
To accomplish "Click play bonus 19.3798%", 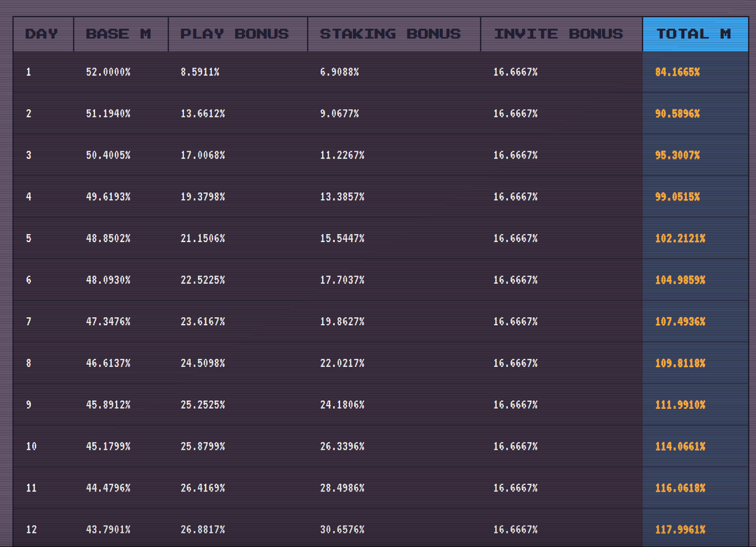I will pos(203,197).
